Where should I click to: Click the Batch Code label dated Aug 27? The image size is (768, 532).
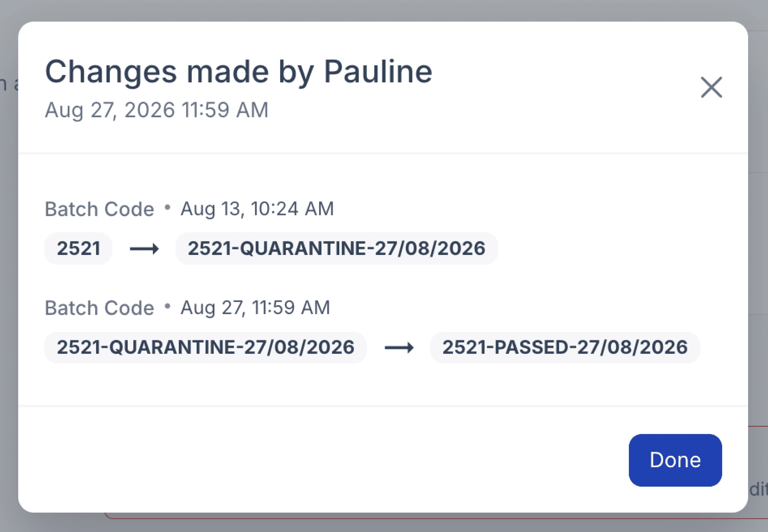[x=100, y=308]
